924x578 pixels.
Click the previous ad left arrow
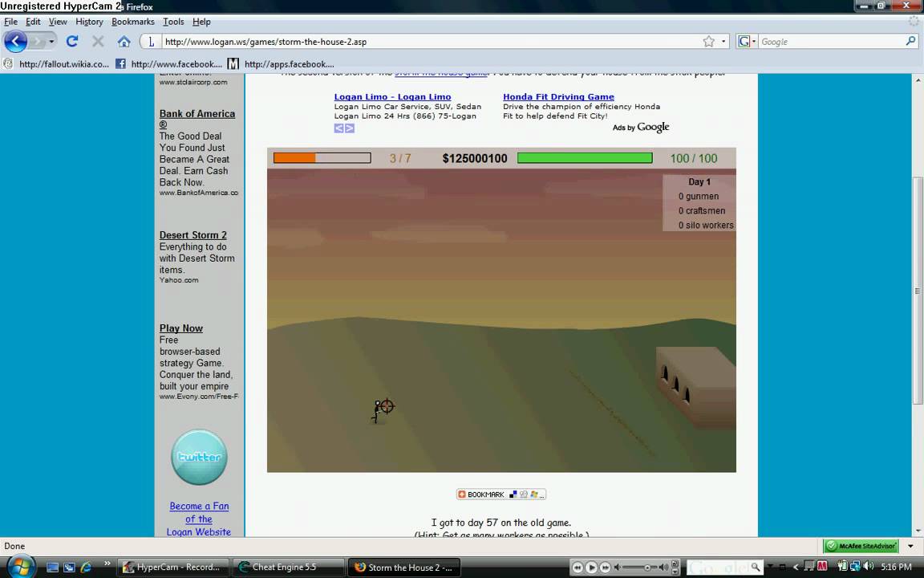[x=338, y=128]
